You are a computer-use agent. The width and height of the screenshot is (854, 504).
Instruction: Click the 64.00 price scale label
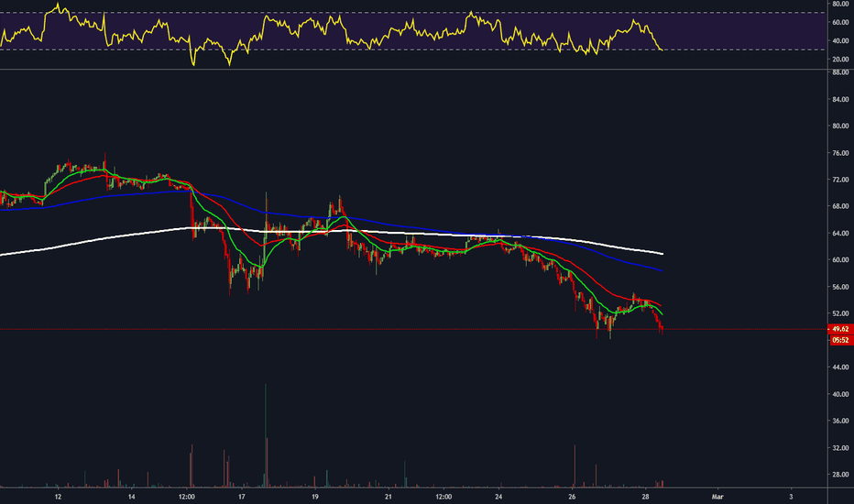pyautogui.click(x=840, y=233)
